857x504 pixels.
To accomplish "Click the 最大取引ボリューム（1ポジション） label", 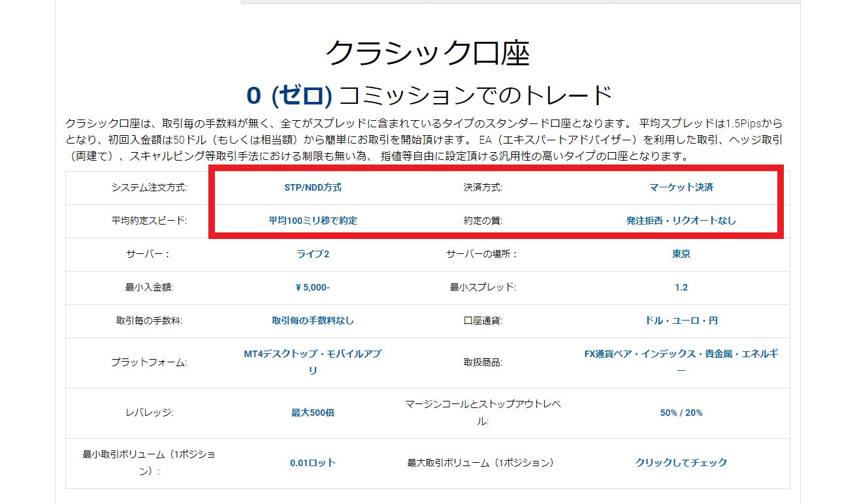I will 483,462.
